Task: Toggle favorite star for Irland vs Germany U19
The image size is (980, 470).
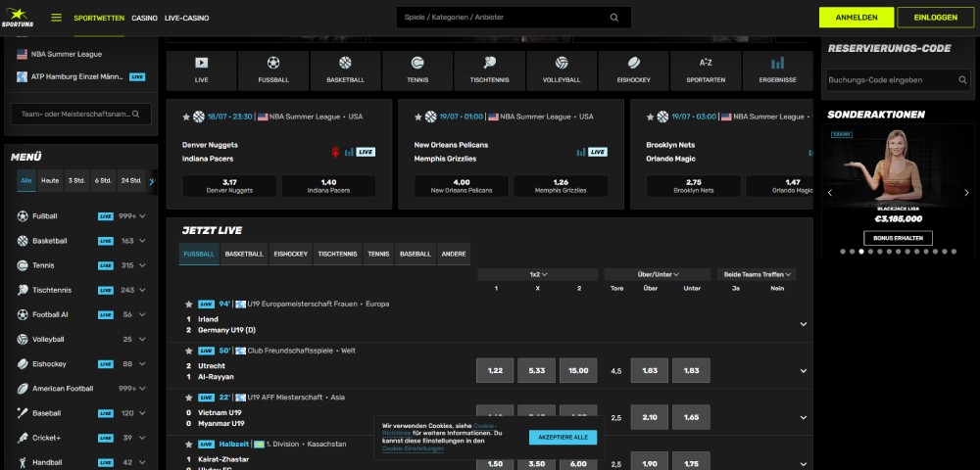Action: tap(189, 304)
